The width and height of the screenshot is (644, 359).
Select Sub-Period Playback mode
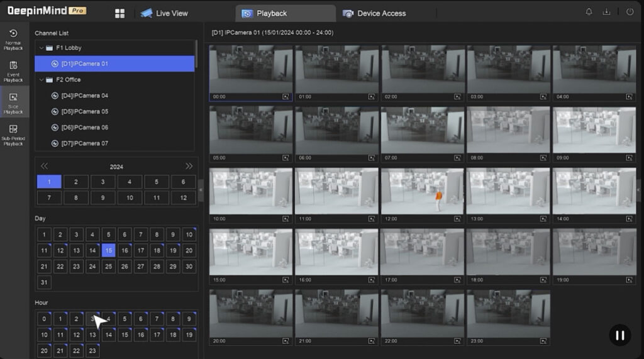pyautogui.click(x=13, y=135)
